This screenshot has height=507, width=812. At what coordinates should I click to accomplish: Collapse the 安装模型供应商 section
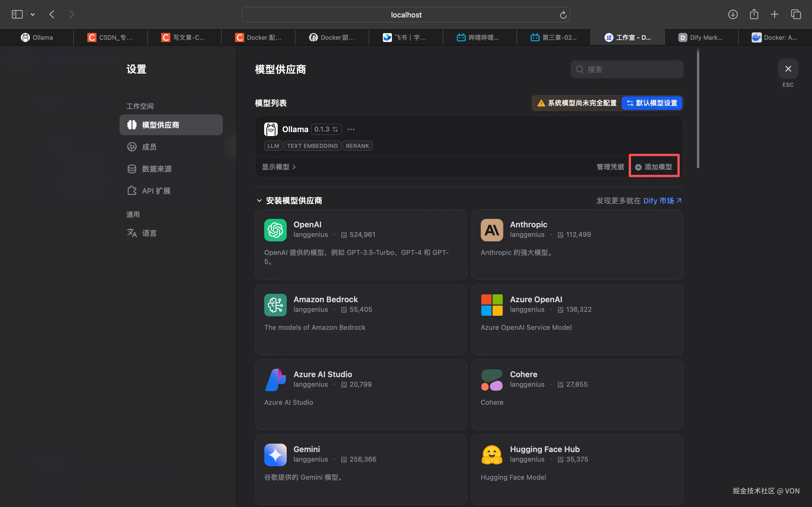click(259, 200)
